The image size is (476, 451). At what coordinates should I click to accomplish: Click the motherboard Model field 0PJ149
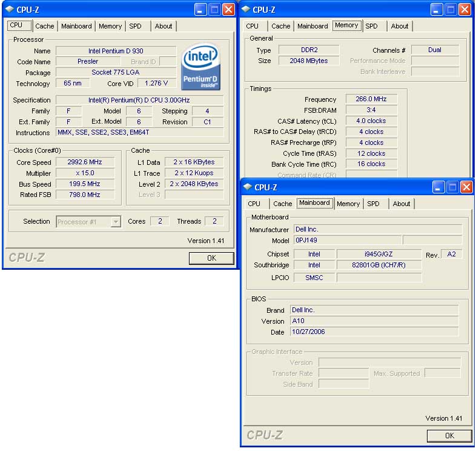click(x=348, y=240)
